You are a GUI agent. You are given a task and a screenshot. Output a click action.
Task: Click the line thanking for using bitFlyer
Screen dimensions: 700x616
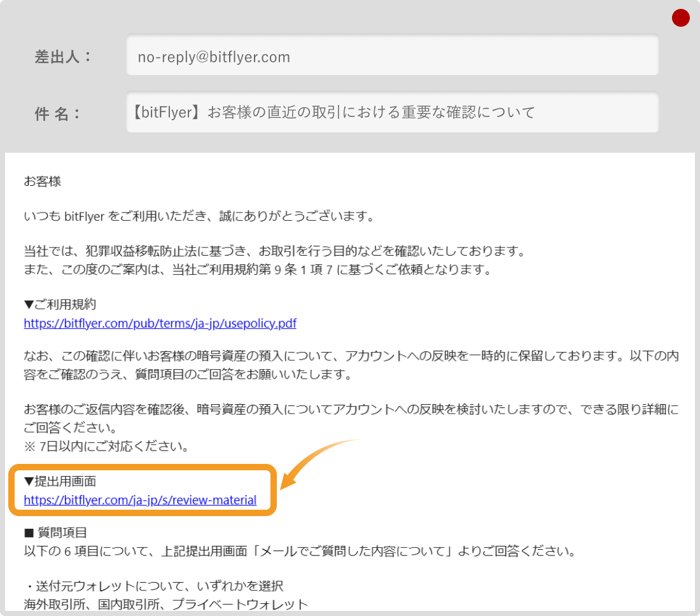point(198,216)
